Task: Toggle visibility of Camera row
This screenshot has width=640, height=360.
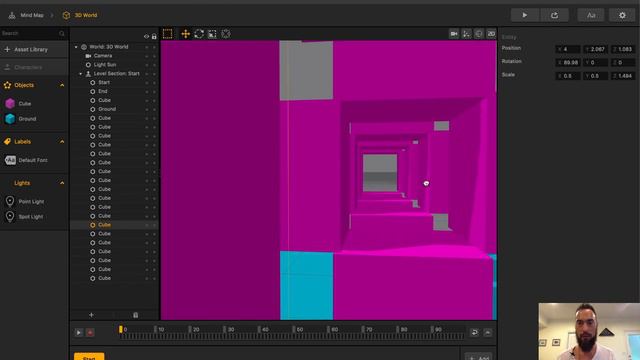Action: click(147, 56)
